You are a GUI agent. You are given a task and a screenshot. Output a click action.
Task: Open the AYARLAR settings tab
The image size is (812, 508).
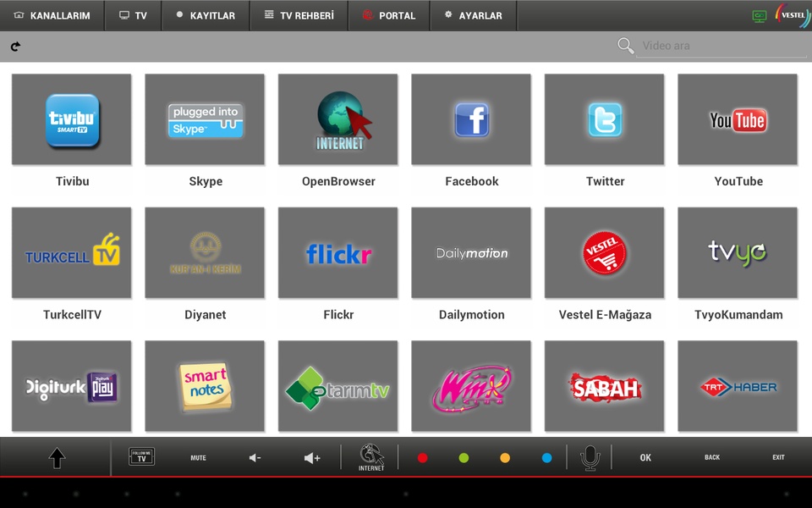[x=474, y=15]
